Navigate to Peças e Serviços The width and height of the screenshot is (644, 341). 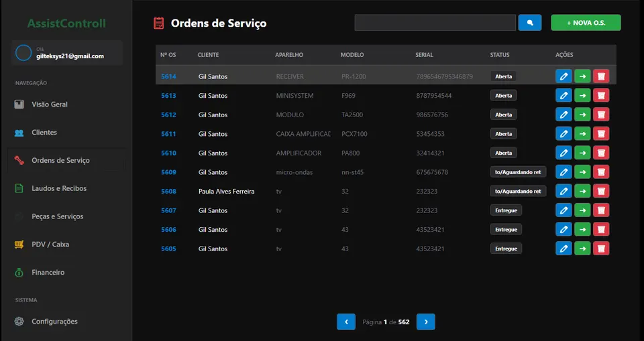(x=66, y=216)
